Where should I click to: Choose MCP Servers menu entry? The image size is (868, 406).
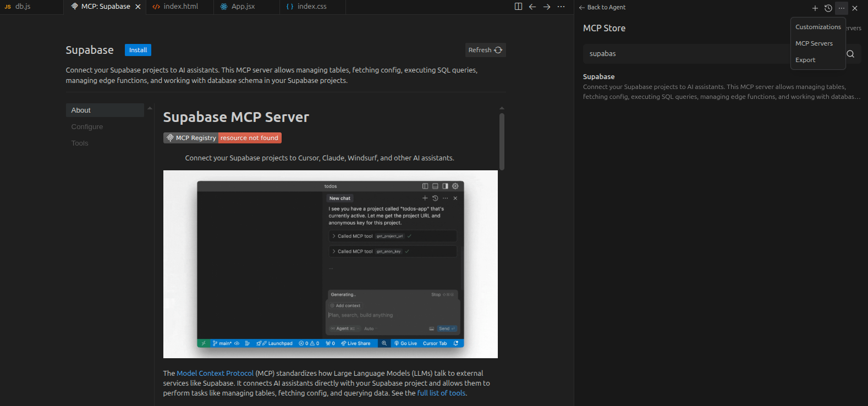click(814, 43)
